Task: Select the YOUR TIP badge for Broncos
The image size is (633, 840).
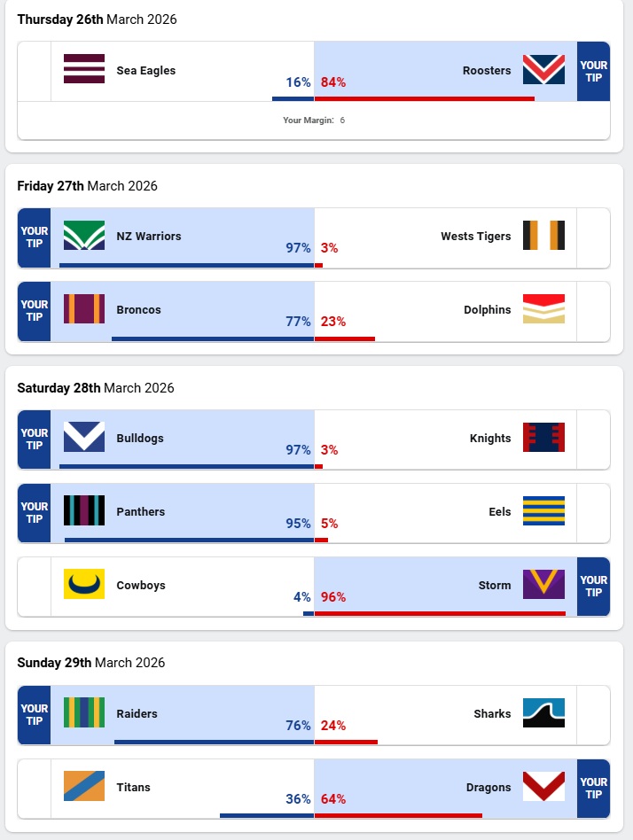Action: click(x=34, y=311)
